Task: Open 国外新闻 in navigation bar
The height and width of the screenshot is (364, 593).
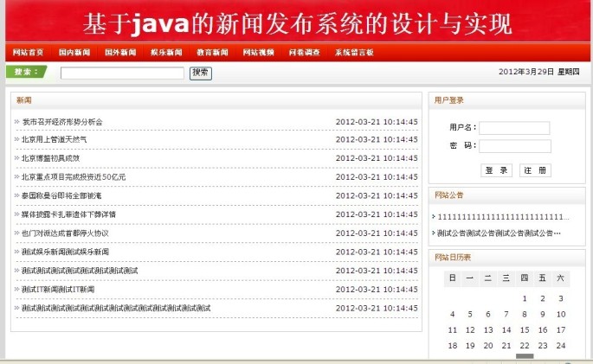Action: tap(120, 53)
